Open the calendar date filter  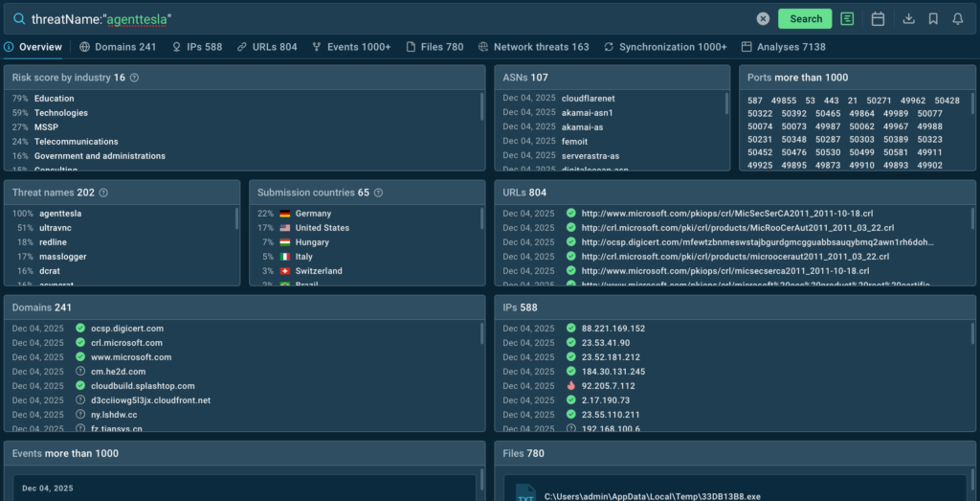[878, 18]
